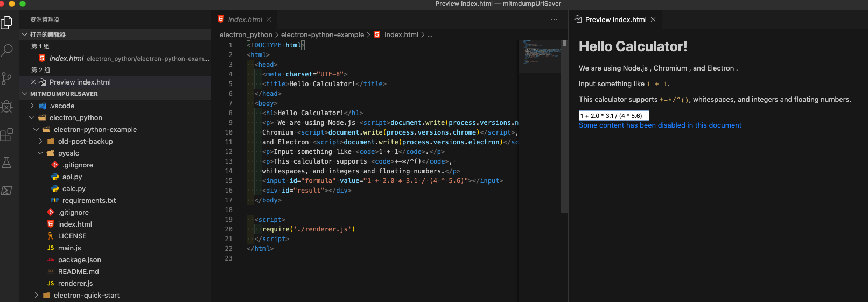Open calc.py in the file tree
The height and width of the screenshot is (302, 868).
click(74, 188)
